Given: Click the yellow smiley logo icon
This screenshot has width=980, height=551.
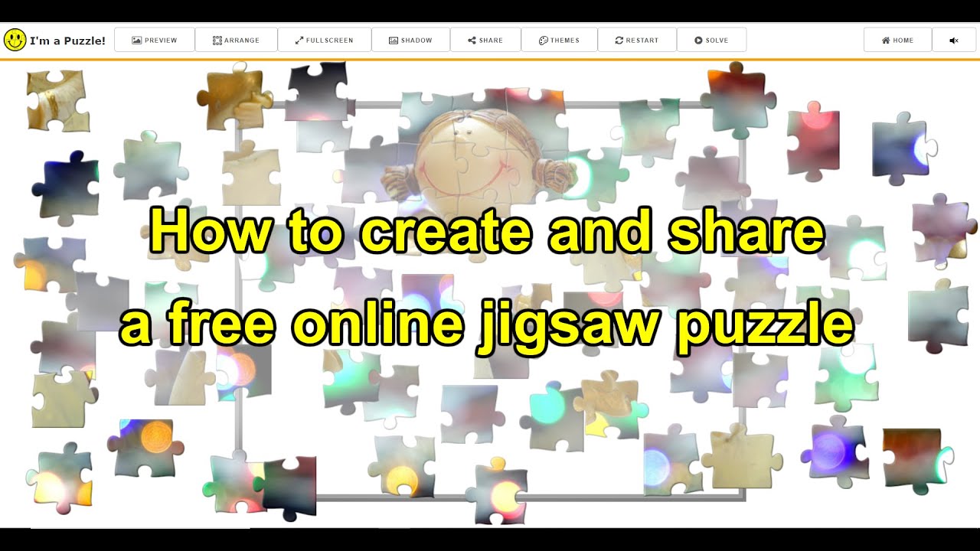Looking at the screenshot, I should (x=15, y=40).
